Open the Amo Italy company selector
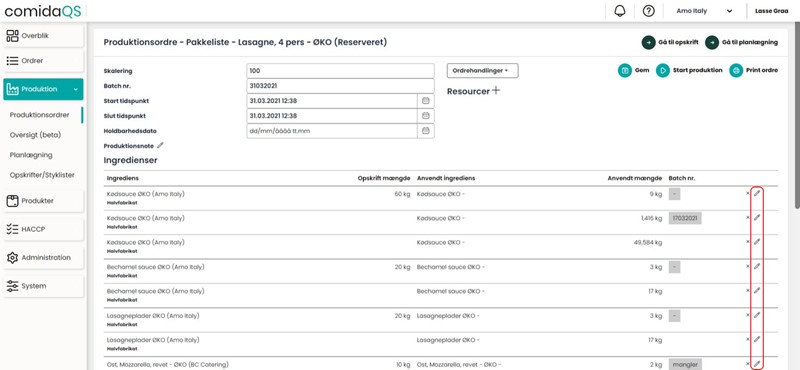The width and height of the screenshot is (800, 370). coord(704,11)
